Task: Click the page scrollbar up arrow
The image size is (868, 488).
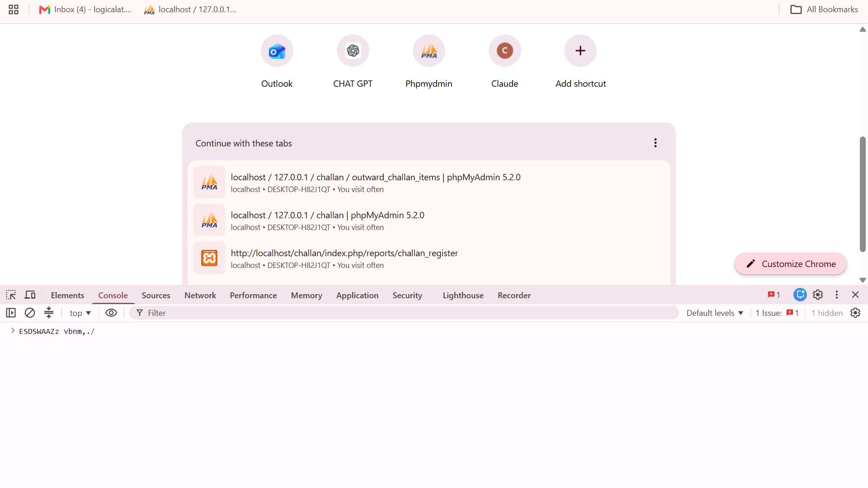Action: (x=863, y=29)
